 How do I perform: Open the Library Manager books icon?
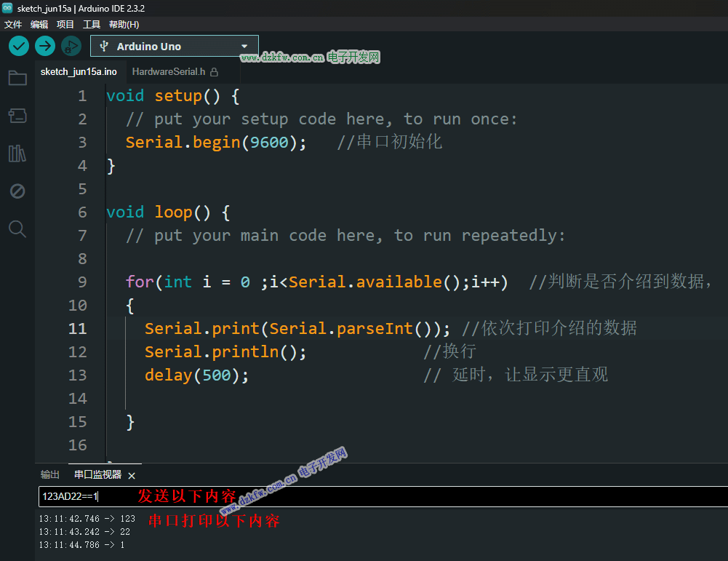pos(17,154)
